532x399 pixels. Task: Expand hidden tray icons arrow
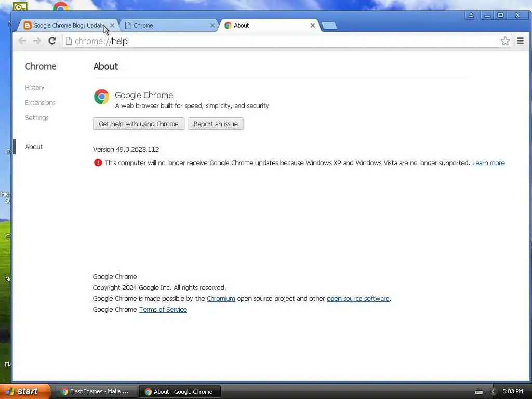tap(493, 392)
